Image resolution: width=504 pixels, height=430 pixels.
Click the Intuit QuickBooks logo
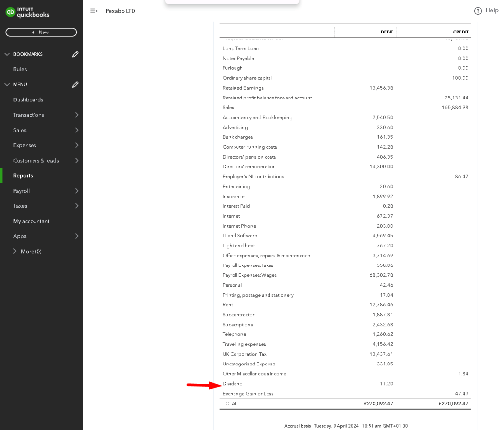pyautogui.click(x=28, y=12)
